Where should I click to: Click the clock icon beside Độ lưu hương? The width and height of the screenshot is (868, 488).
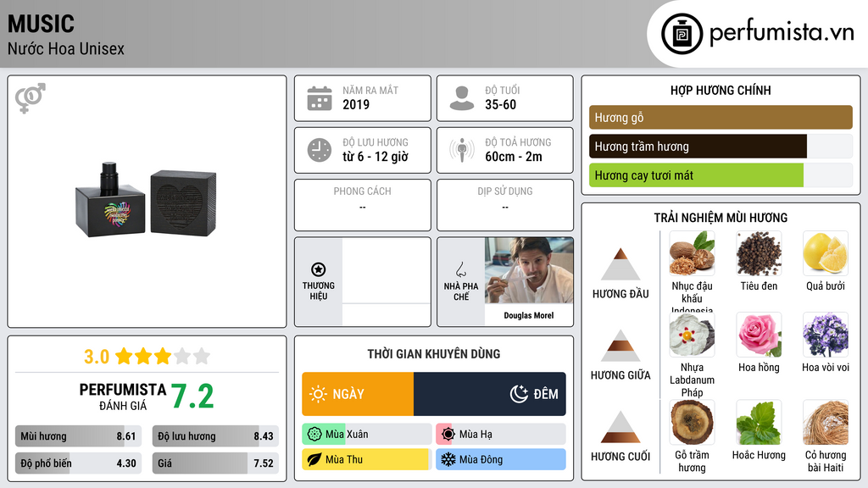[x=320, y=150]
